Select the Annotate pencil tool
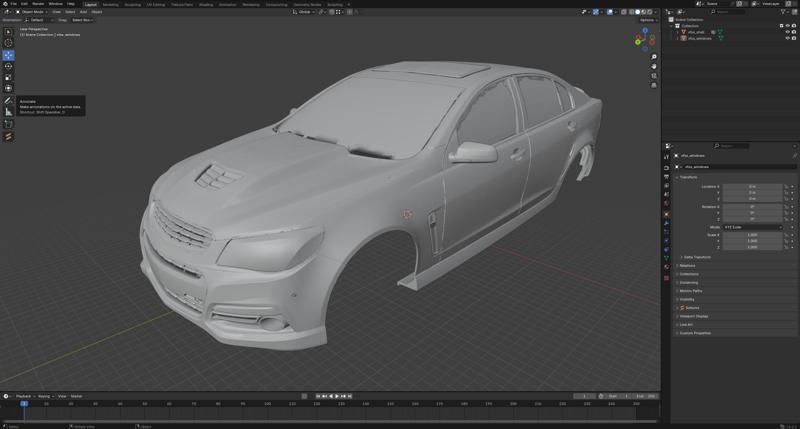800x429 pixels. point(9,101)
